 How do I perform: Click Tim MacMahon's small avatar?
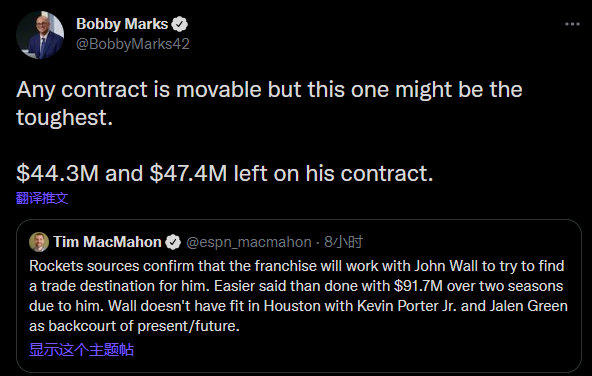tap(39, 242)
